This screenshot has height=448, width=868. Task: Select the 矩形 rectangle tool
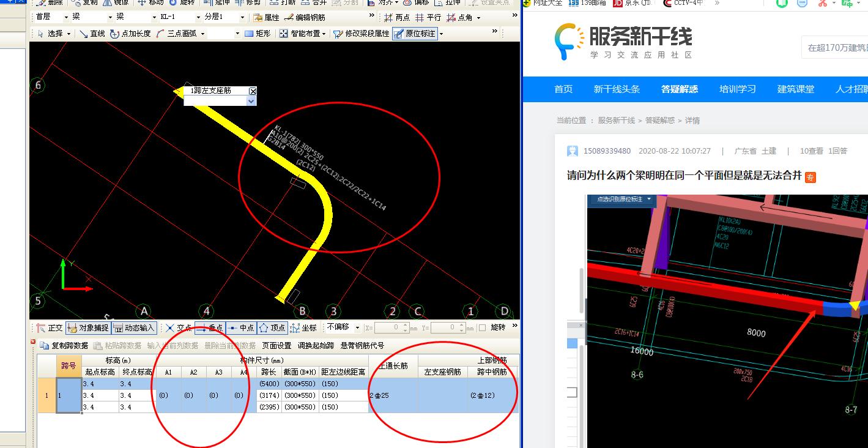pos(258,34)
